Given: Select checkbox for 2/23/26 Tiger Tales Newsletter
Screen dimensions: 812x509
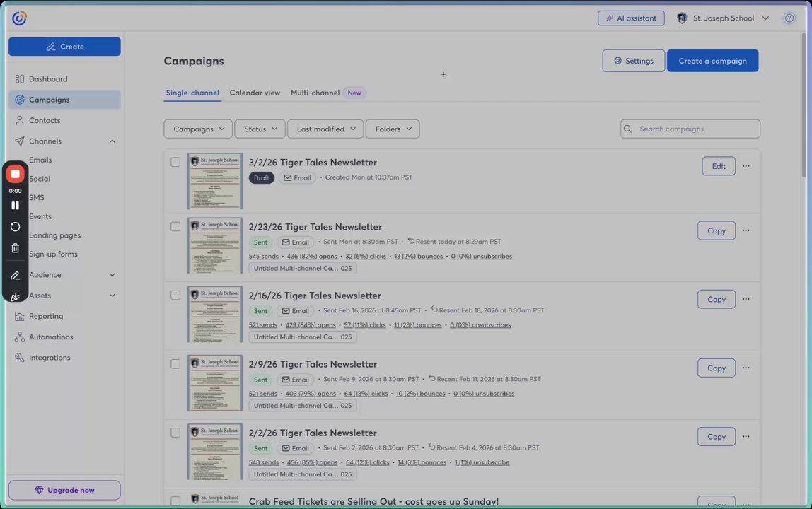Looking at the screenshot, I should (x=175, y=226).
